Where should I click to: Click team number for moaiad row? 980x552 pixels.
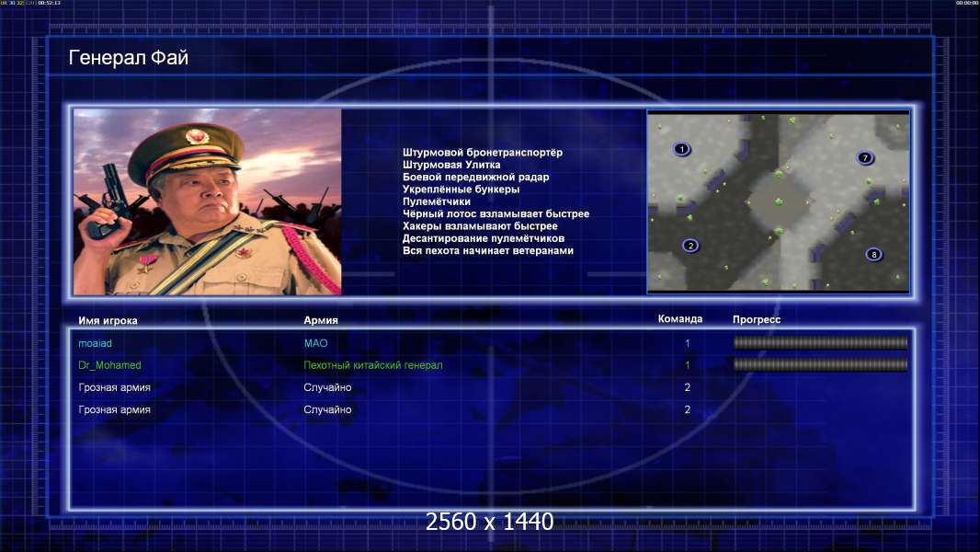[x=688, y=343]
